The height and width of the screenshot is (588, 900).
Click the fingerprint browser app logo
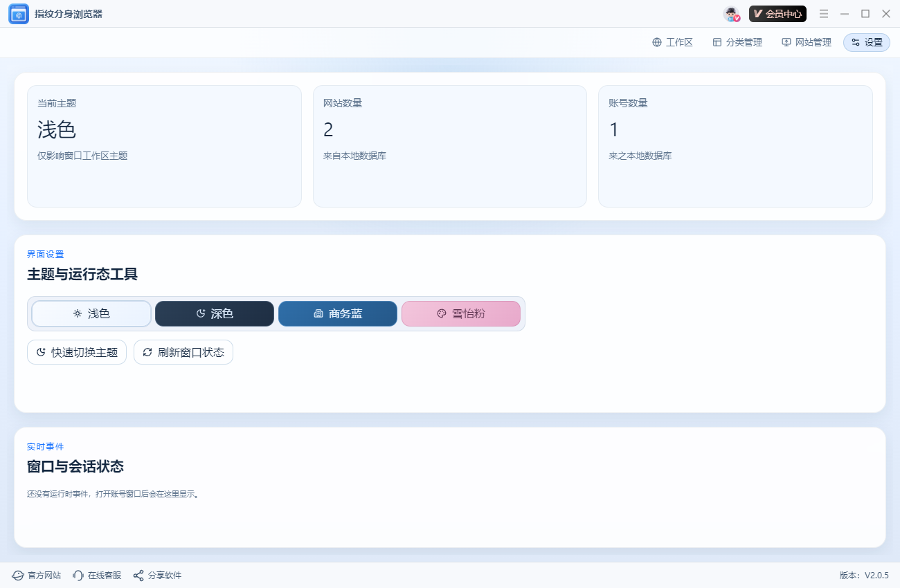coord(19,14)
